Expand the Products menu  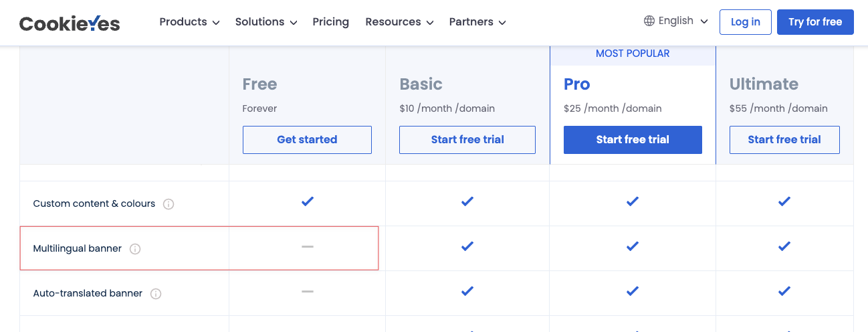click(x=189, y=22)
